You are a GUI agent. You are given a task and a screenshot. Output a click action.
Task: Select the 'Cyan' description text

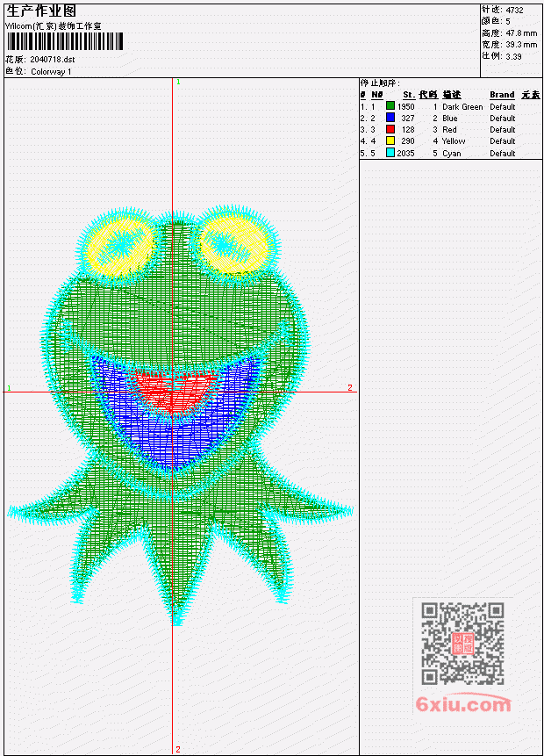[452, 154]
